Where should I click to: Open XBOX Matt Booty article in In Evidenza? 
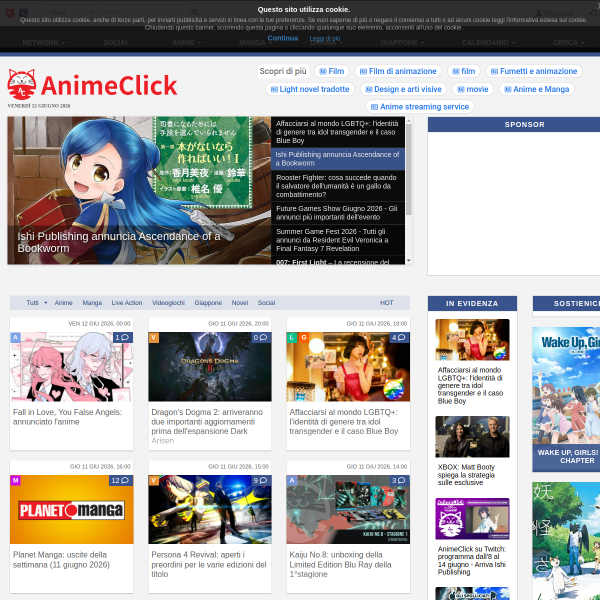tap(466, 474)
